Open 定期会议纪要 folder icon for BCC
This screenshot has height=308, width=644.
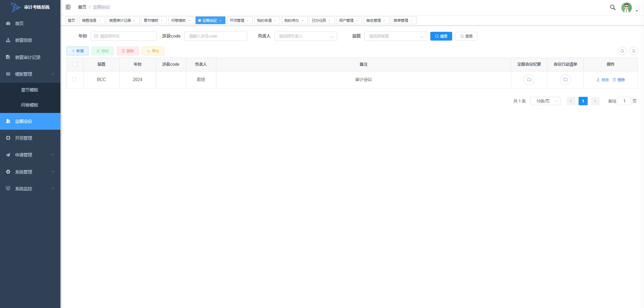529,80
